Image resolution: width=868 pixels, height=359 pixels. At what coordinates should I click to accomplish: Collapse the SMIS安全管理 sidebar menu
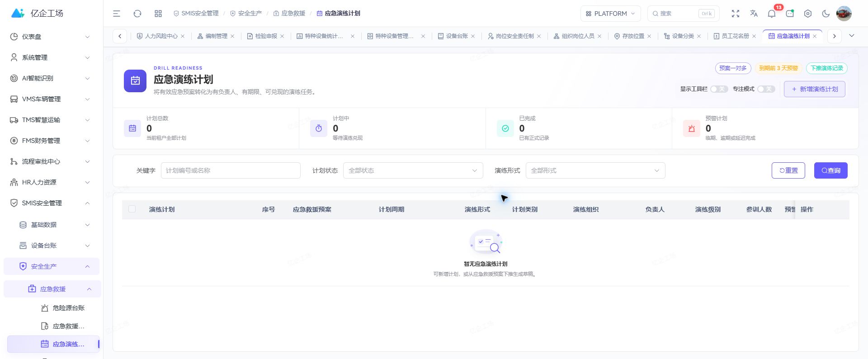[x=52, y=203]
